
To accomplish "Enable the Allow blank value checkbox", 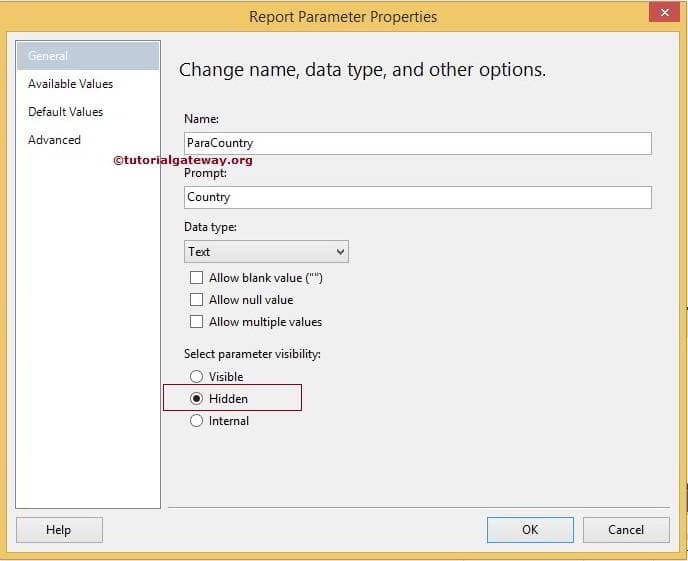I will coord(196,278).
